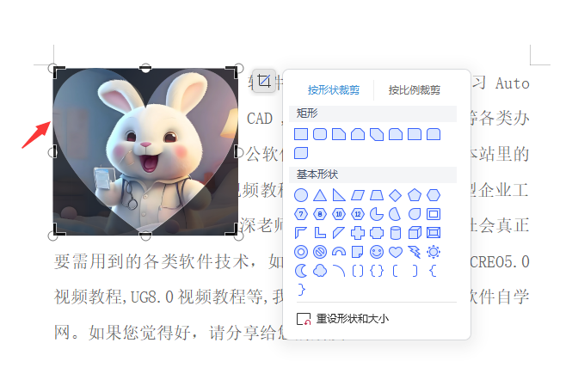Apply the sun crop shape
Image resolution: width=572 pixels, height=392 pixels.
pos(434,252)
